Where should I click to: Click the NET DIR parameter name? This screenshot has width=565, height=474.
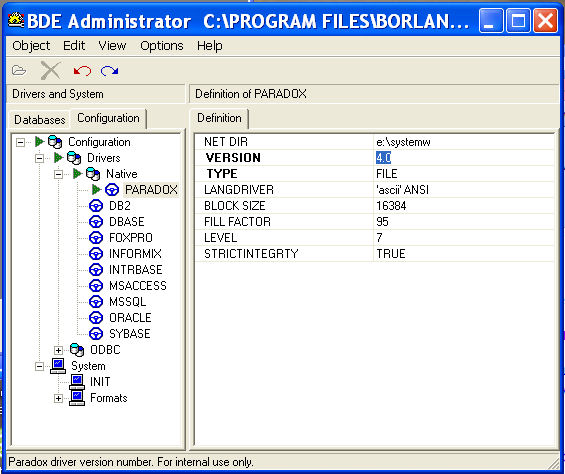click(x=226, y=142)
